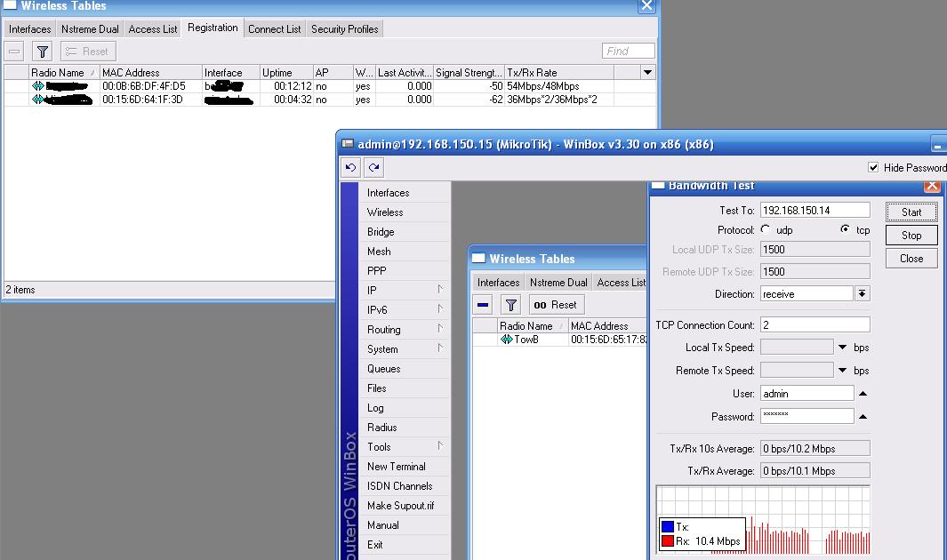This screenshot has height=560, width=947.
Task: Click the Start button in Bandwidth Test
Action: (x=911, y=212)
